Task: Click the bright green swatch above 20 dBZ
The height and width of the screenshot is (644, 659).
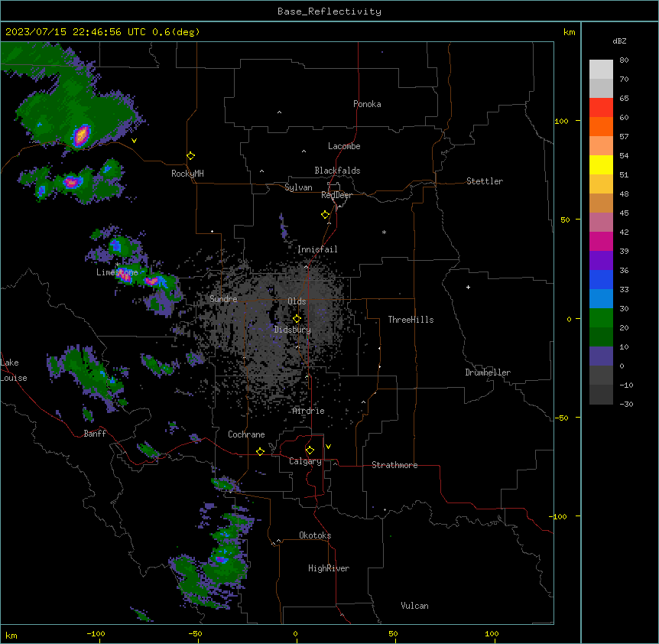Action: click(x=601, y=318)
